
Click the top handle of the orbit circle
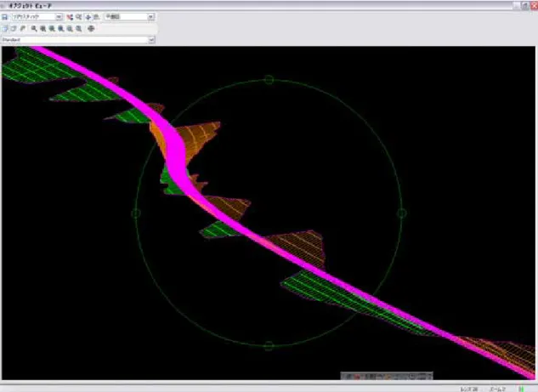click(269, 80)
